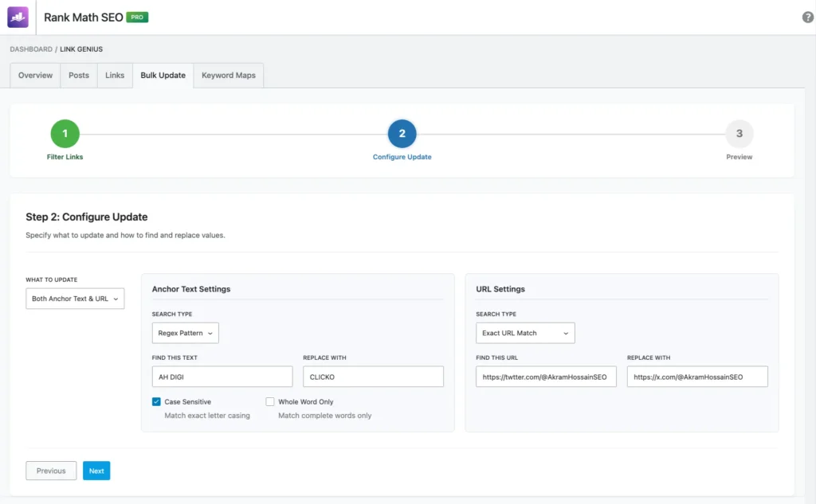Click the green step 1 Filter Links circle
This screenshot has height=504, width=816.
tap(65, 134)
